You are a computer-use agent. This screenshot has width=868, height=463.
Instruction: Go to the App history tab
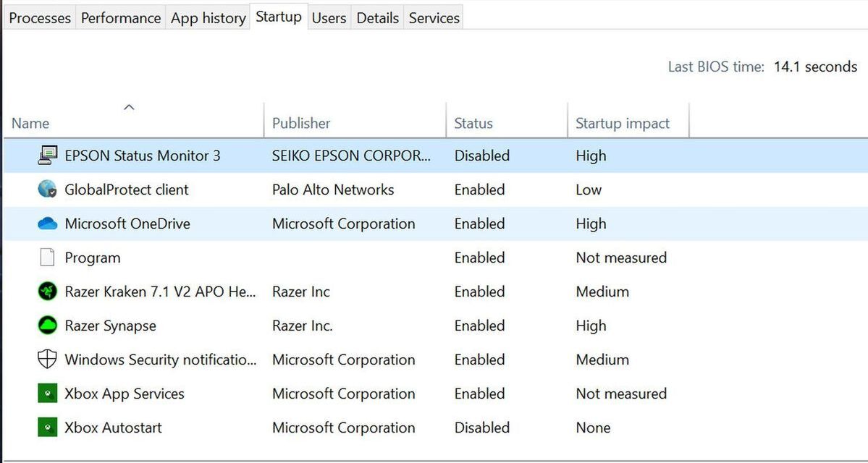coord(208,17)
